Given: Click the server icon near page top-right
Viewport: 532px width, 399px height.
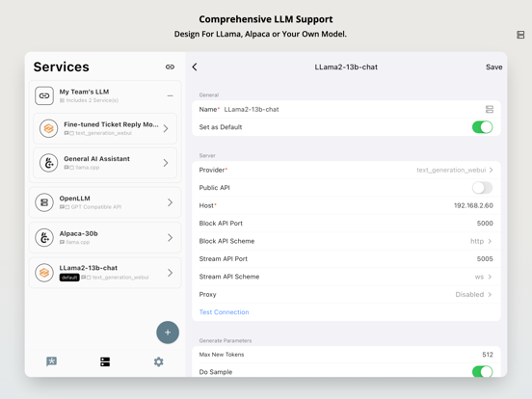Looking at the screenshot, I should point(520,35).
